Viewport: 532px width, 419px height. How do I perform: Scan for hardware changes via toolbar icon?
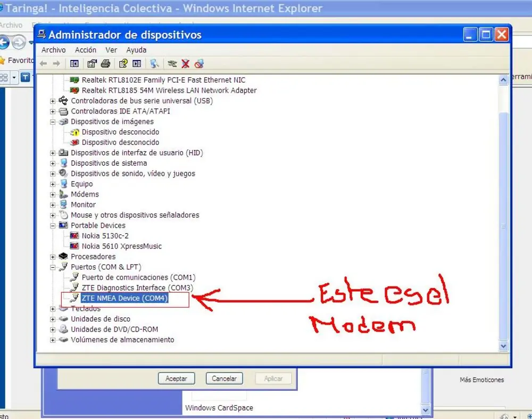click(x=154, y=63)
